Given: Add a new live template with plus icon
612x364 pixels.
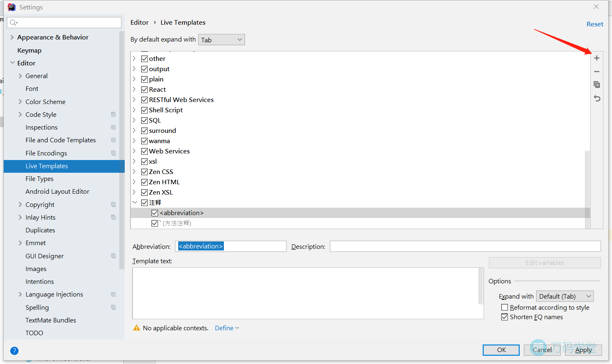Looking at the screenshot, I should [596, 58].
